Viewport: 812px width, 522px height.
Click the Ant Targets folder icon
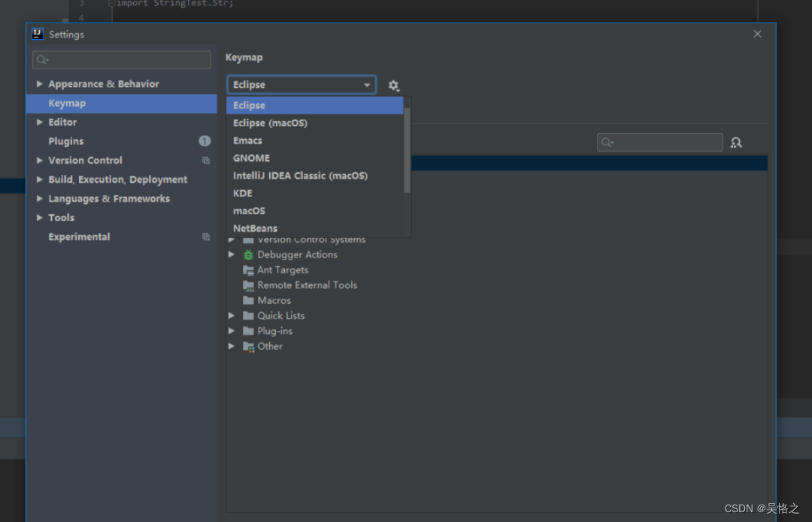coord(249,270)
